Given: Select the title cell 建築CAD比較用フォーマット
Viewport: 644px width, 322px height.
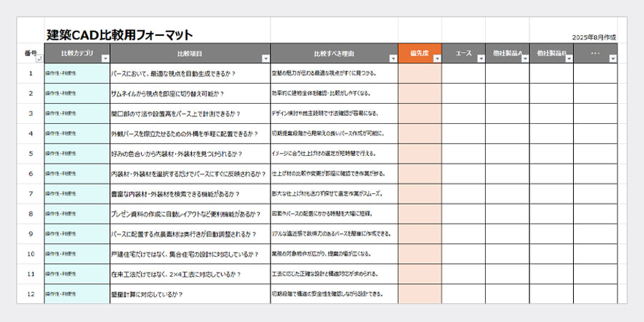Looking at the screenshot, I should (119, 34).
